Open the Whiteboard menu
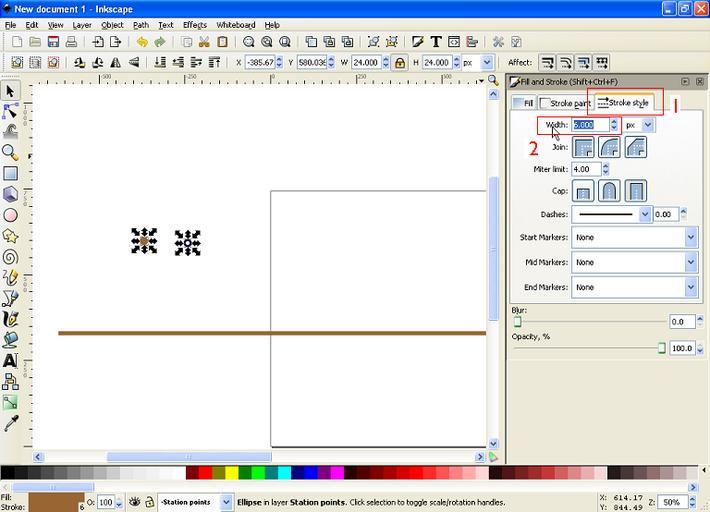Screen dimensions: 710x512 [x=235, y=25]
